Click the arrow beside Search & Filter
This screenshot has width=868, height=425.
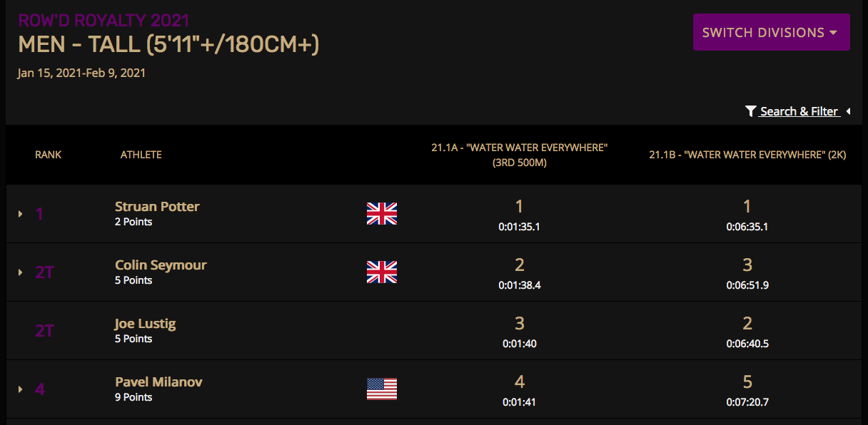[x=848, y=111]
